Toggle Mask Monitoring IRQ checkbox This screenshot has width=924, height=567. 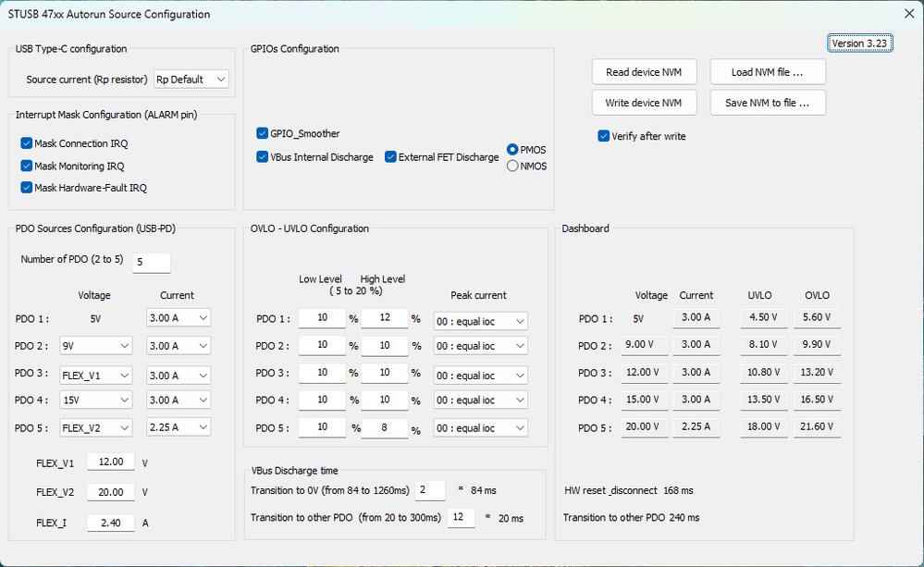click(26, 166)
